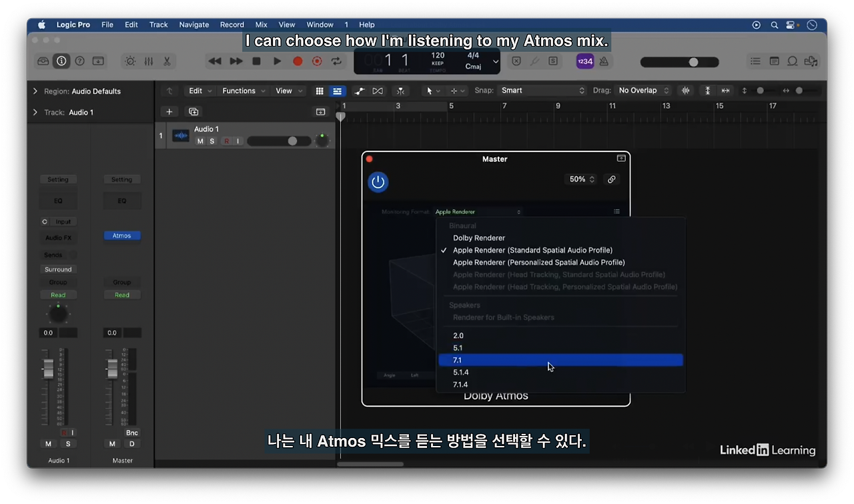This screenshot has width=854, height=504.
Task: Open the pointer Left-click tool menu
Action: pos(433,91)
